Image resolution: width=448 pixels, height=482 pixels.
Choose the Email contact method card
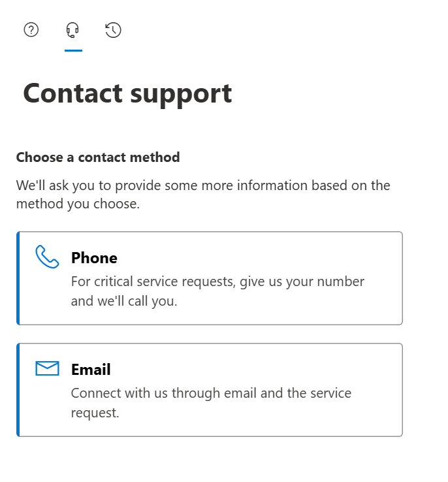point(210,390)
